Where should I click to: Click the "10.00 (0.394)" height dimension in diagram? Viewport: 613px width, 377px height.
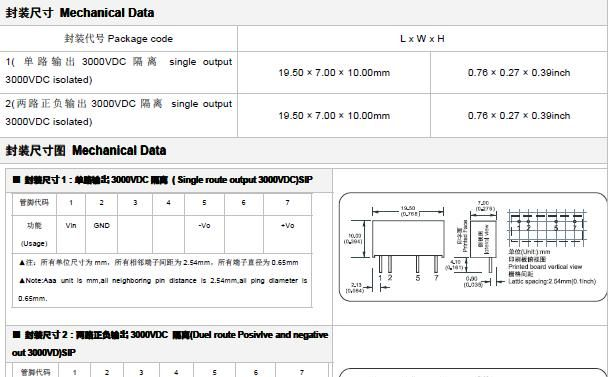[354, 239]
